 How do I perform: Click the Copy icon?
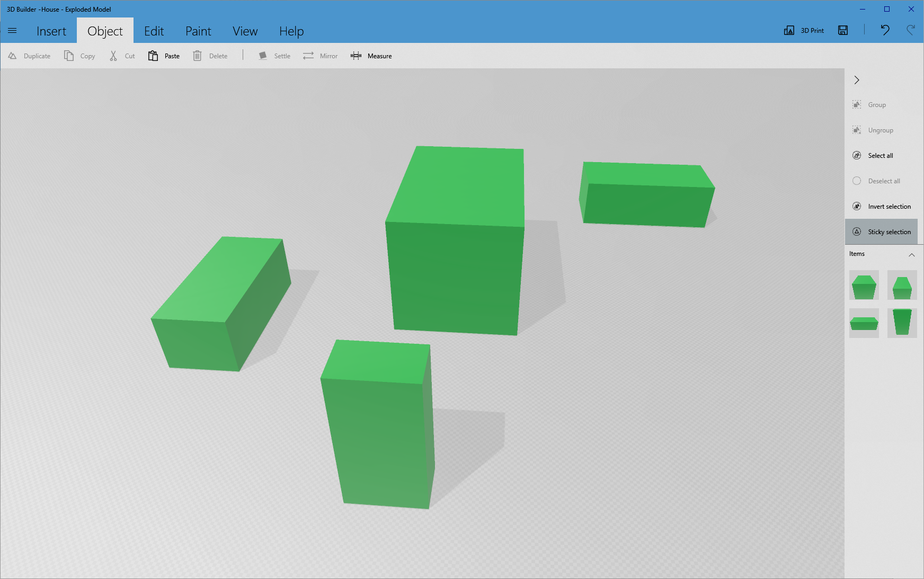point(68,56)
